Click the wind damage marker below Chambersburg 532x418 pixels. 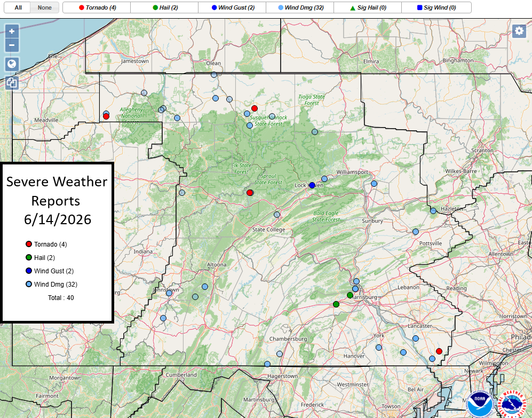[280, 354]
